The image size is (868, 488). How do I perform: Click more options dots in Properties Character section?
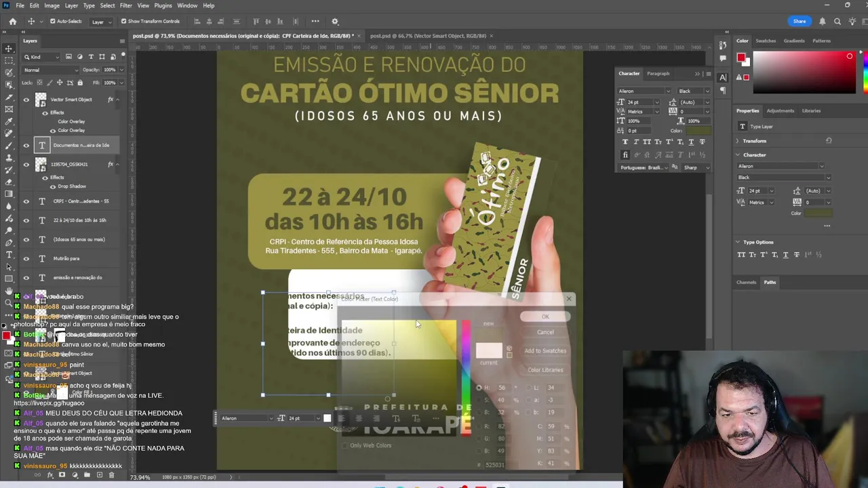pos(827,226)
